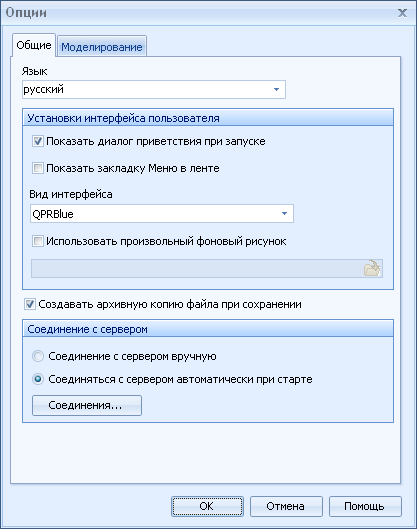
Task: Click the background image path field
Action: (197, 269)
